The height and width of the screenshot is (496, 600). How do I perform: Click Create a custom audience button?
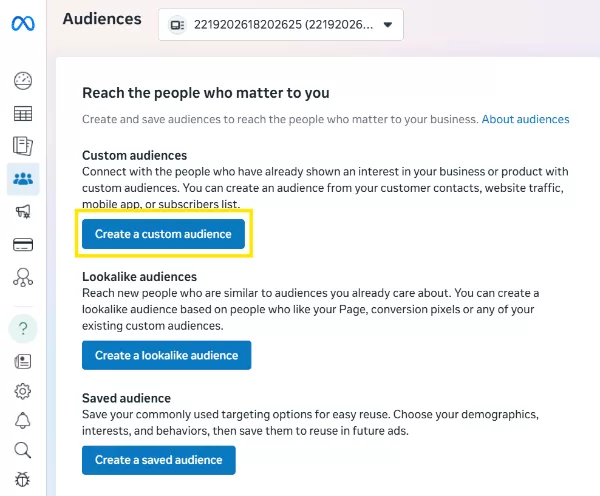[163, 234]
